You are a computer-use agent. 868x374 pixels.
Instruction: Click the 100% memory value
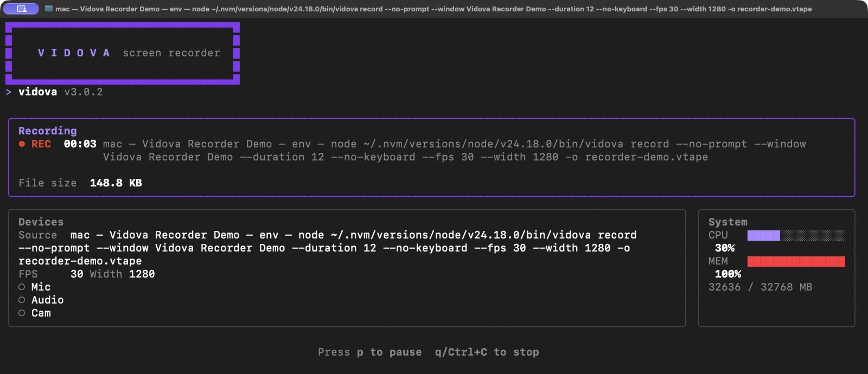pyautogui.click(x=728, y=274)
